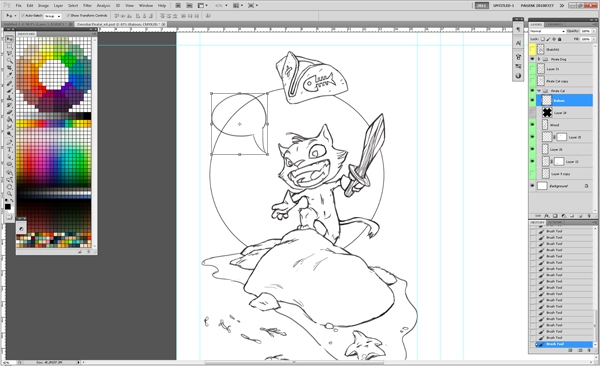Image resolution: width=600 pixels, height=366 pixels.
Task: Select the Clone Stamp tool
Action: [x=9, y=98]
